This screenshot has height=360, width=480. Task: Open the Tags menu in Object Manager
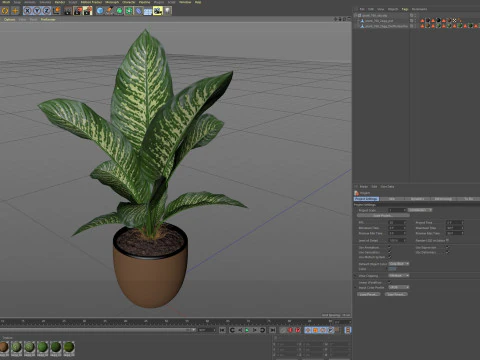pos(405,9)
